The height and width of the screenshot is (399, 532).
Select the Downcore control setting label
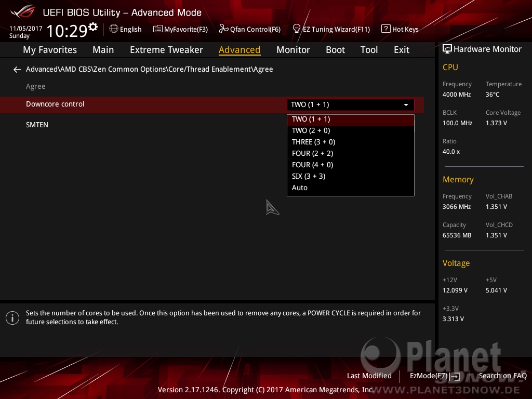pos(55,104)
